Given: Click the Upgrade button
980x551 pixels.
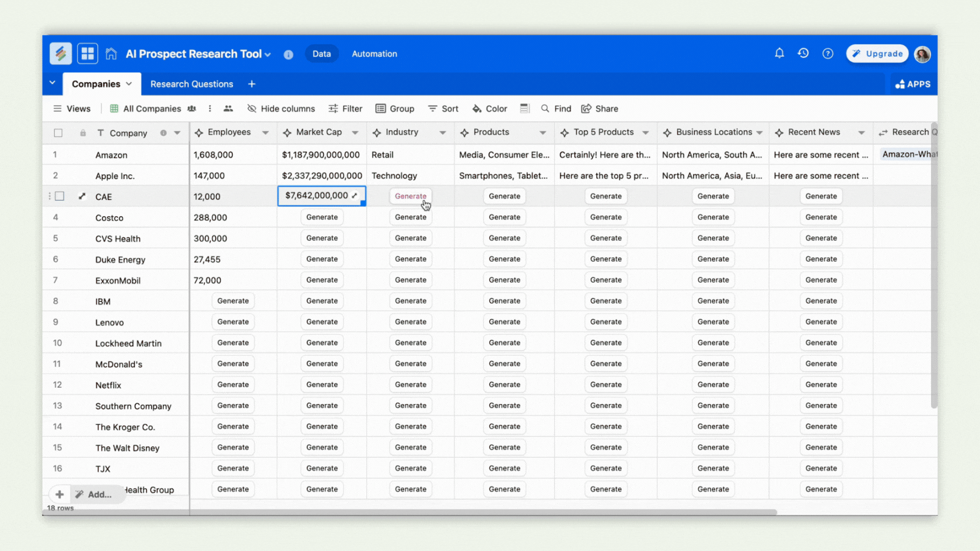Looking at the screenshot, I should [x=877, y=53].
